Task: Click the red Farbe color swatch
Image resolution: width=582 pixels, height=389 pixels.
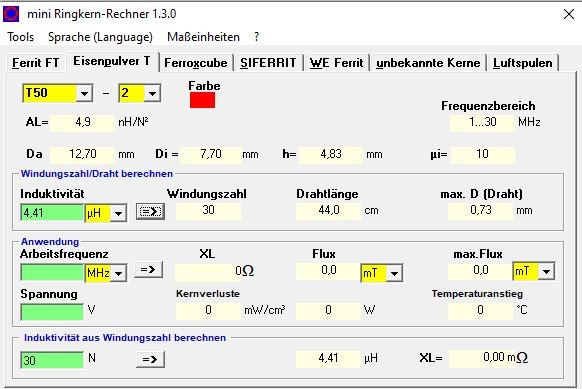Action: click(x=202, y=100)
